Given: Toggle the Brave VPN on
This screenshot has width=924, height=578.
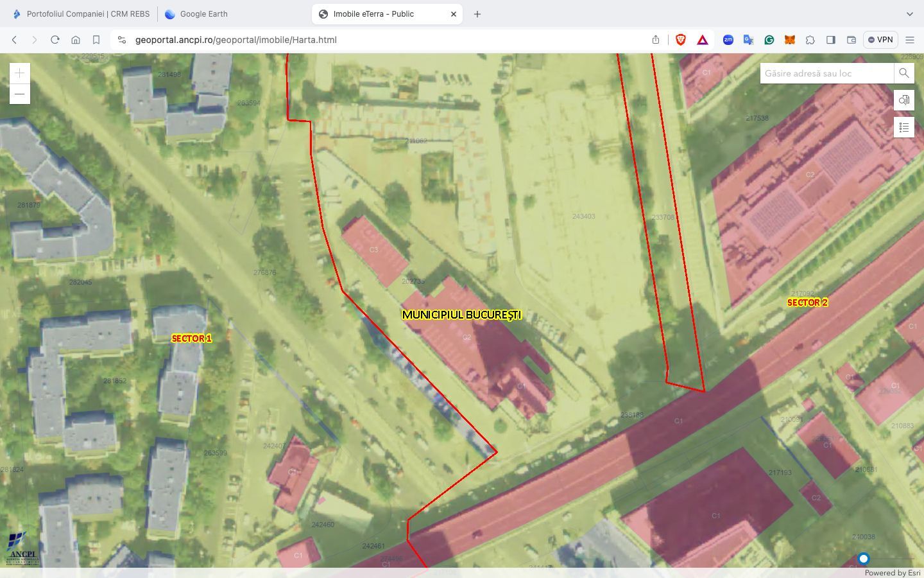Looking at the screenshot, I should 880,40.
